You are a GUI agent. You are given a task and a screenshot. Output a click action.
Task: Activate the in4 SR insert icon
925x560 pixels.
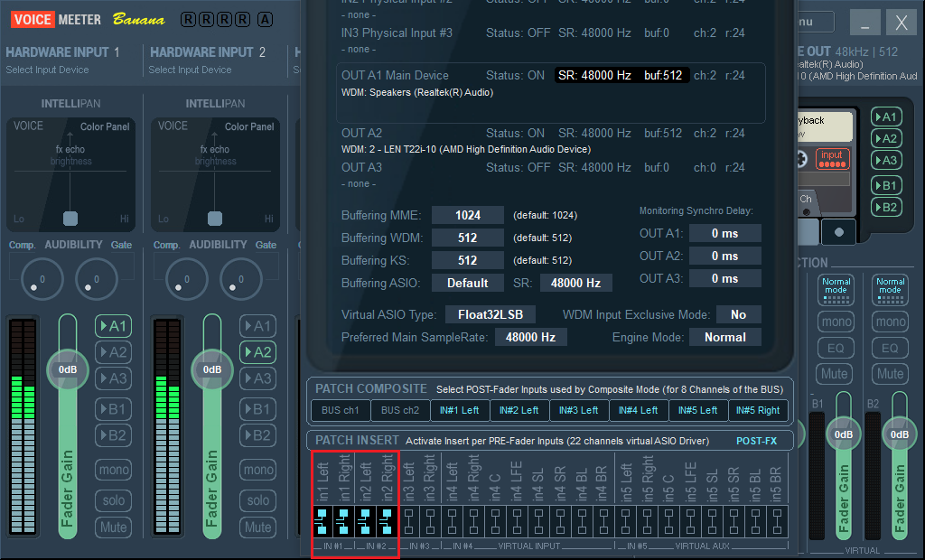tap(560, 522)
